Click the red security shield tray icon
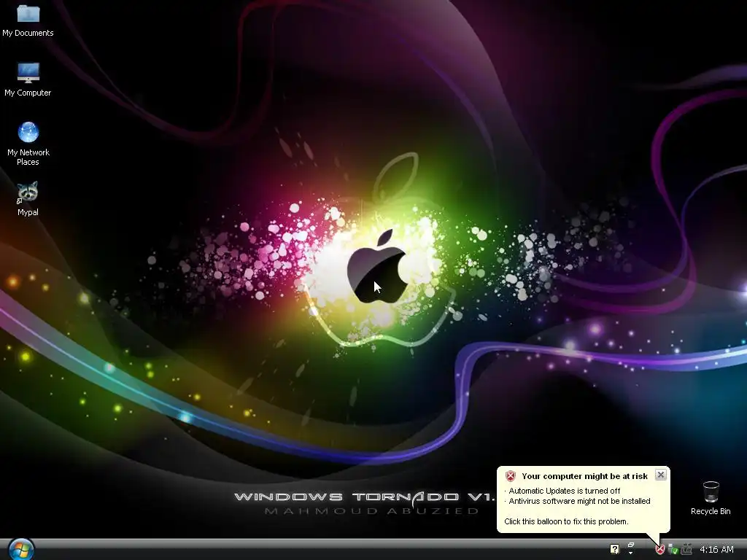 coord(659,550)
